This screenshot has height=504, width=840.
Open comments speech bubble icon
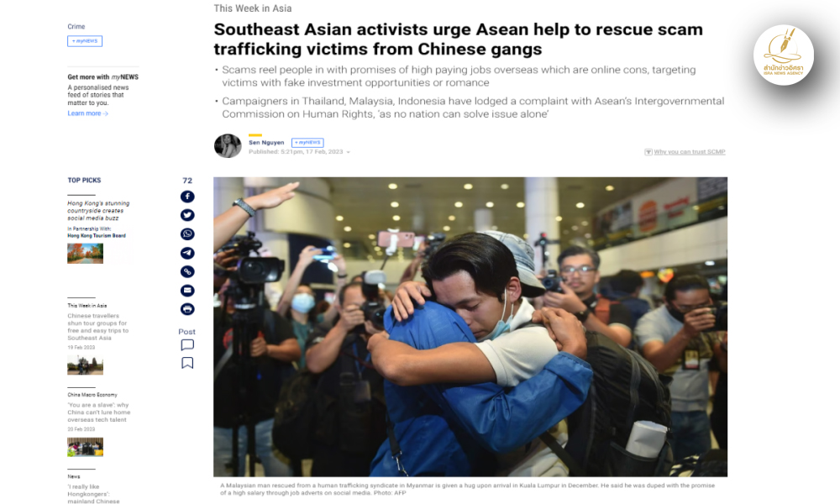tap(187, 345)
